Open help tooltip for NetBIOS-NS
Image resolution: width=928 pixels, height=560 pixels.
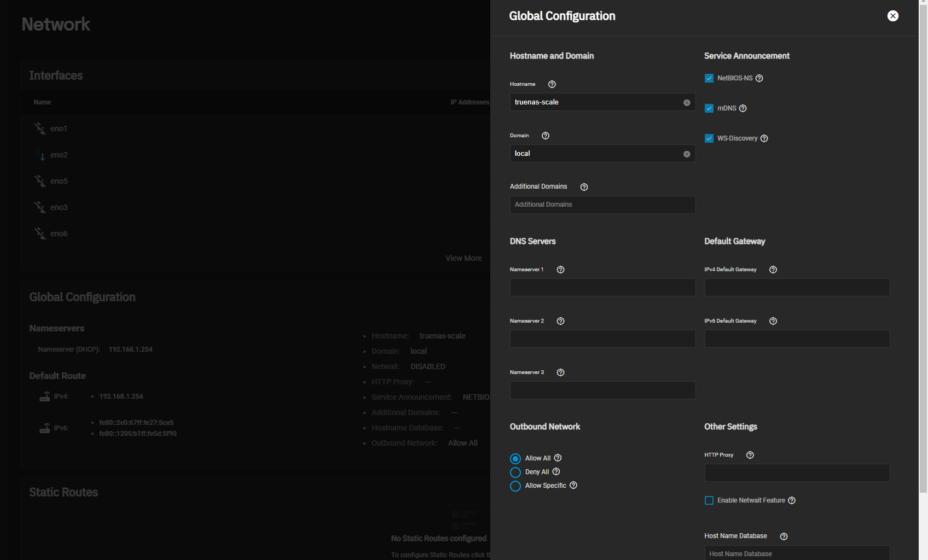point(759,78)
